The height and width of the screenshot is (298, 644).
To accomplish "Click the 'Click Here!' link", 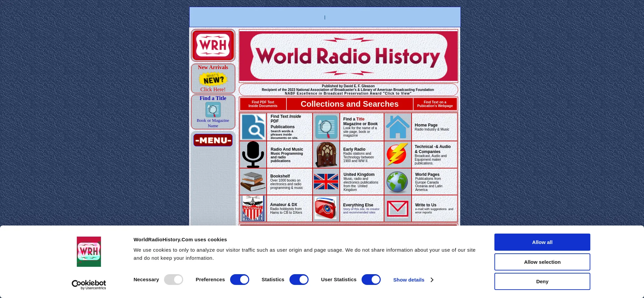I will click(213, 90).
